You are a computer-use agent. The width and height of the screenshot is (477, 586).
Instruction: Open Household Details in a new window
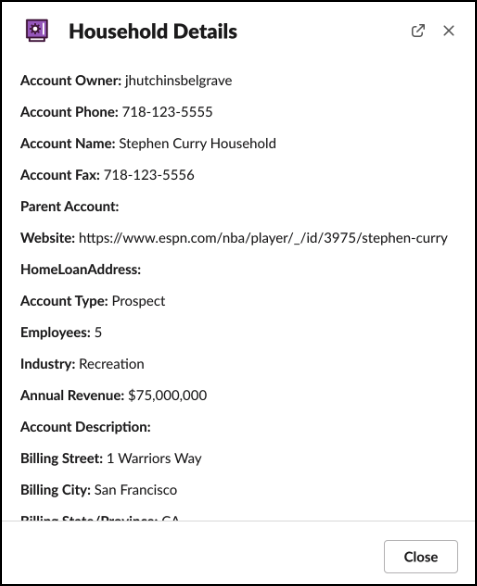[418, 31]
